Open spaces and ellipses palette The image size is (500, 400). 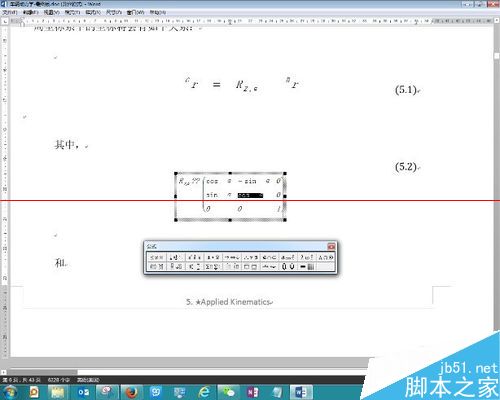176,257
